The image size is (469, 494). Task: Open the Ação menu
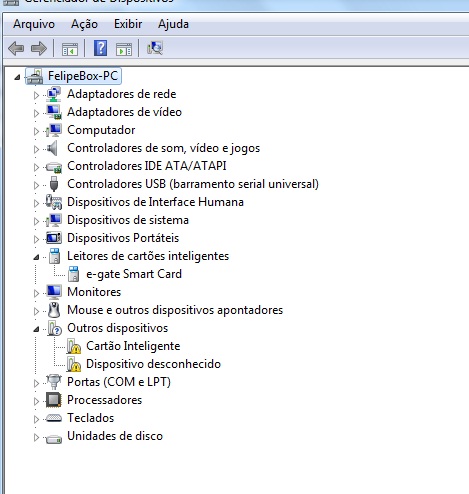[84, 24]
